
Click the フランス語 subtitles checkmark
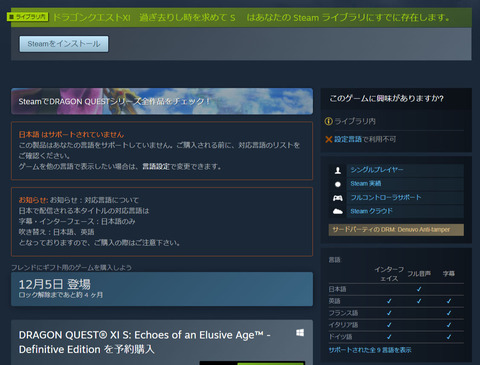[449, 313]
